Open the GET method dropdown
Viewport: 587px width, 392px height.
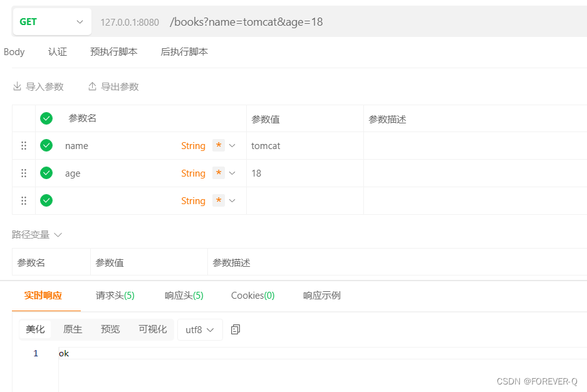[51, 21]
